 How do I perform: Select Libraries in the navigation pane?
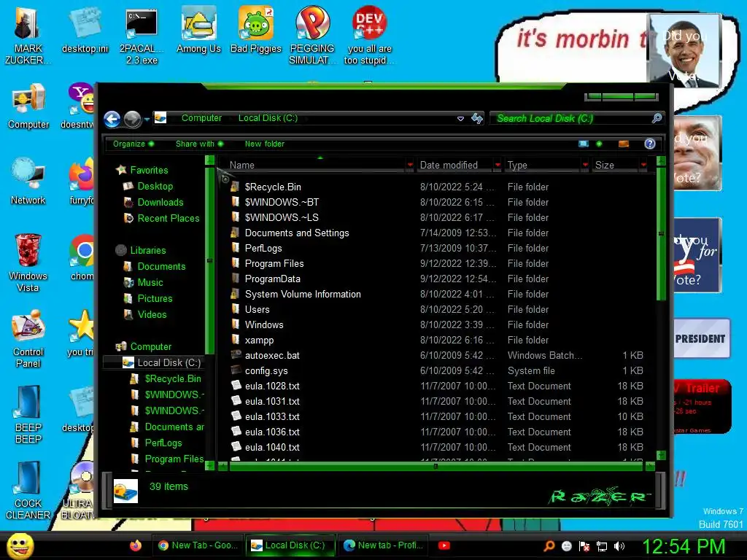[x=147, y=251]
